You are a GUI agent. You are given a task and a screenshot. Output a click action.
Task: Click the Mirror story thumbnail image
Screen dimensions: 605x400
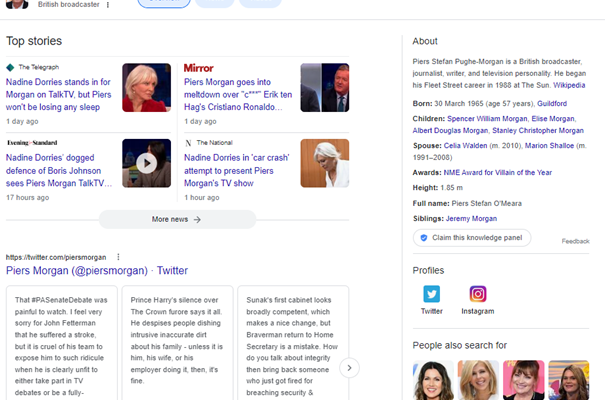coord(325,88)
